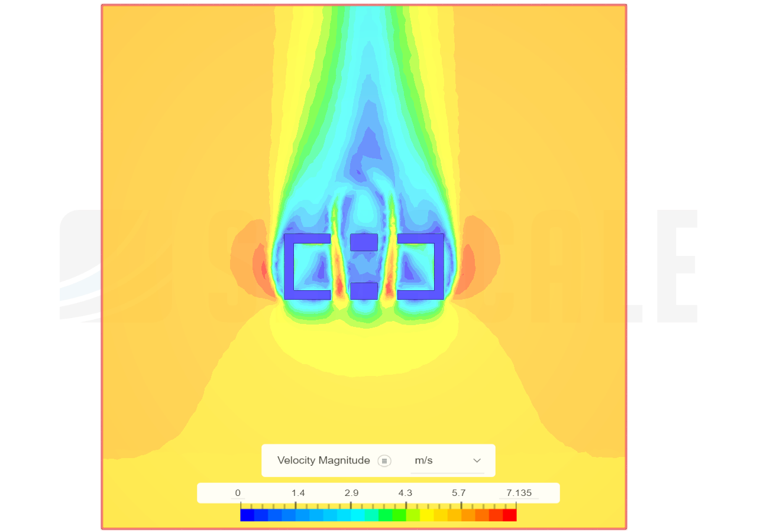The width and height of the screenshot is (757, 532).
Task: Click the maximum legend value 7.135
Action: pyautogui.click(x=519, y=493)
